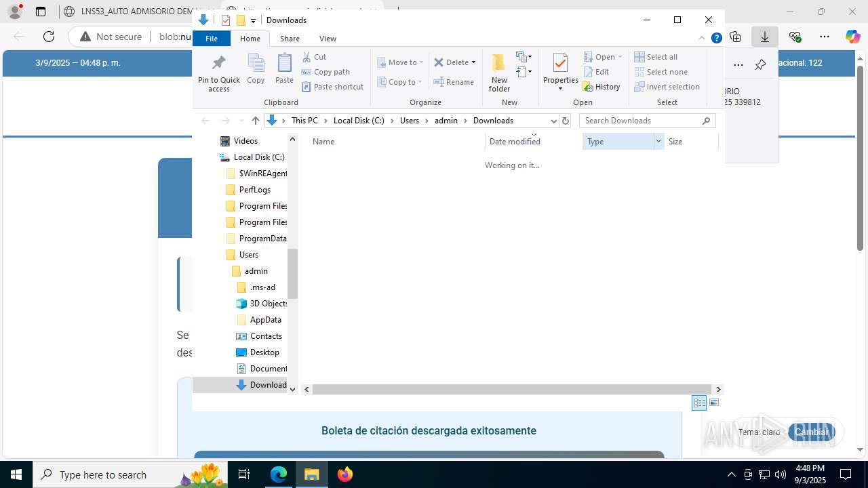The image size is (868, 488).
Task: Click the search magnifier in Search Downloads
Action: [x=706, y=121]
